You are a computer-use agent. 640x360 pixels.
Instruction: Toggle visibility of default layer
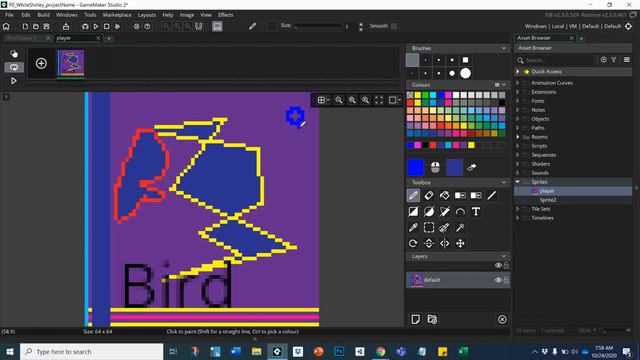point(498,280)
